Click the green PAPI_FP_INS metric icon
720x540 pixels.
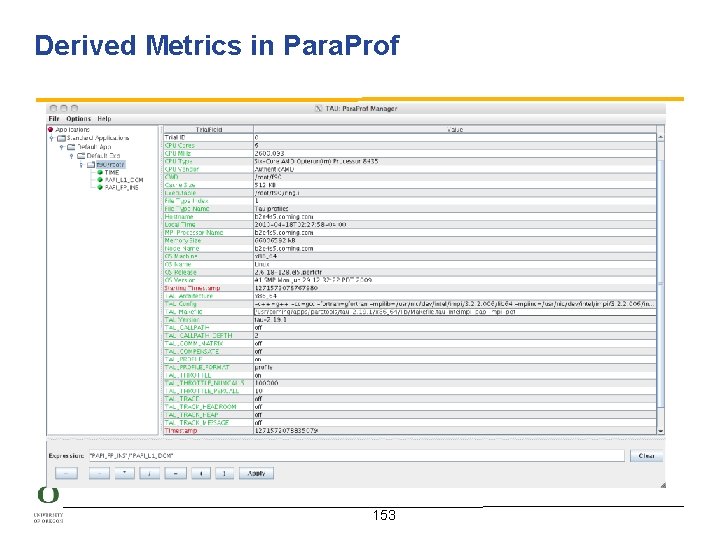point(100,187)
